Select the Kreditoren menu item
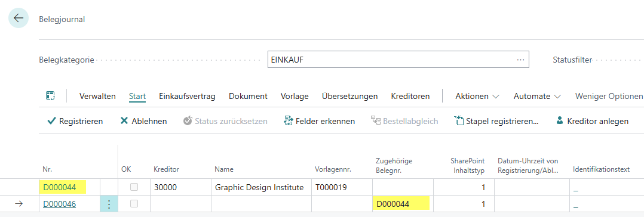The width and height of the screenshot is (644, 217). tap(410, 97)
